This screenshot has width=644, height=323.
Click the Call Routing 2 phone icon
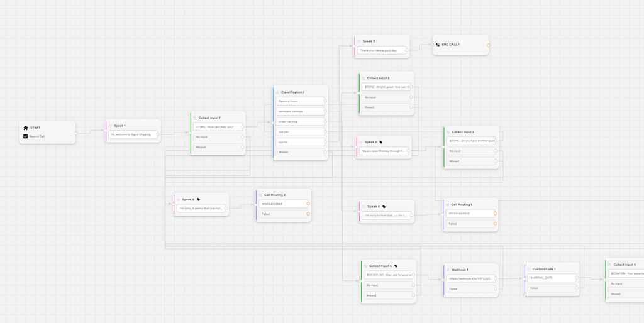pyautogui.click(x=260, y=195)
